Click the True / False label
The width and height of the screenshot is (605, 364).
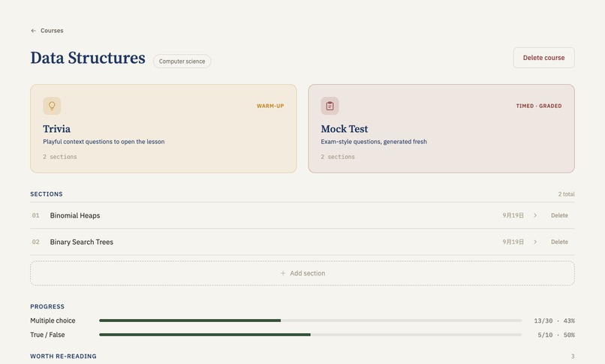click(x=47, y=335)
